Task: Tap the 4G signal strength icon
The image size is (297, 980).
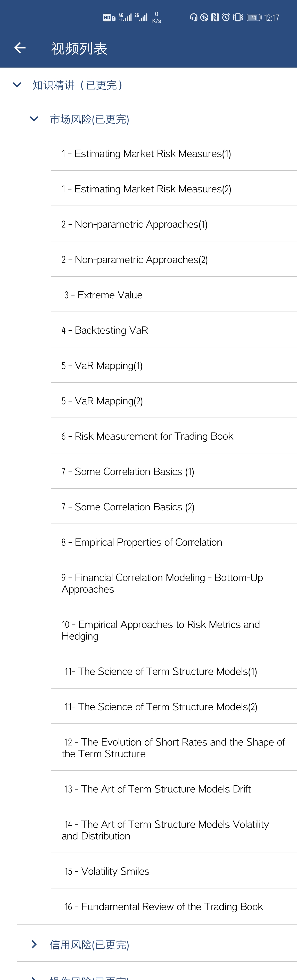Action: coord(126,17)
